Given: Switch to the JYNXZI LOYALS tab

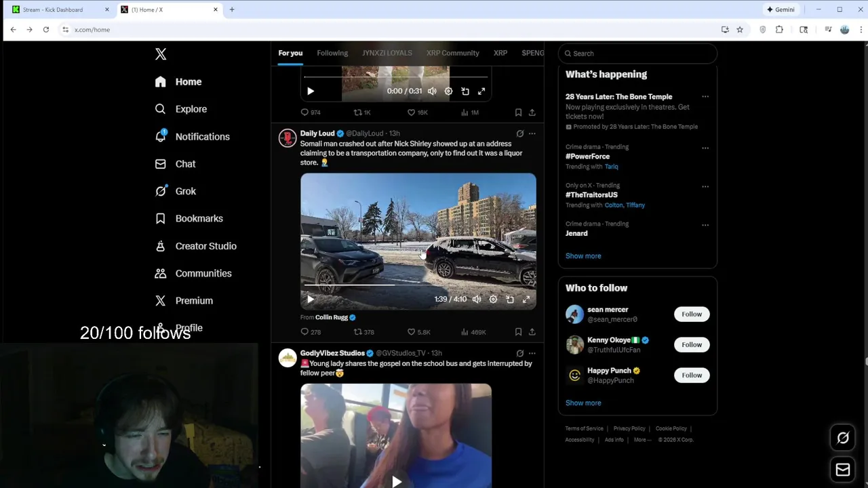Looking at the screenshot, I should point(387,53).
